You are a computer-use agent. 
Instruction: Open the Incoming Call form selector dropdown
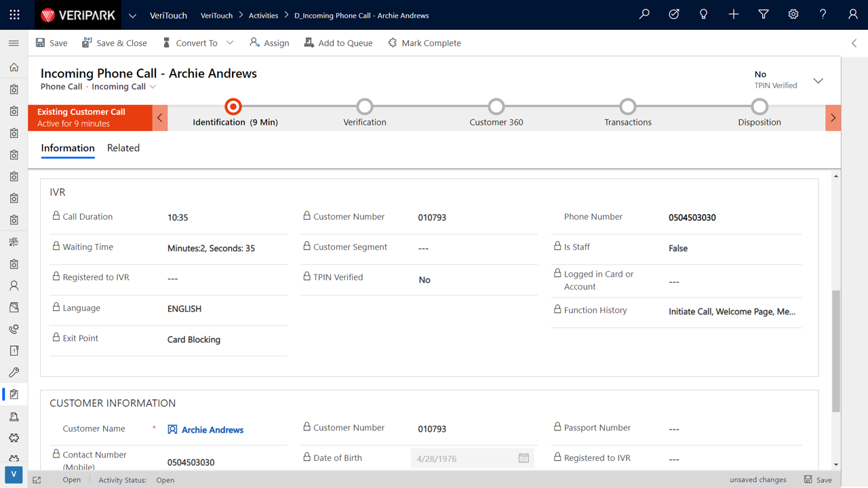pos(153,87)
